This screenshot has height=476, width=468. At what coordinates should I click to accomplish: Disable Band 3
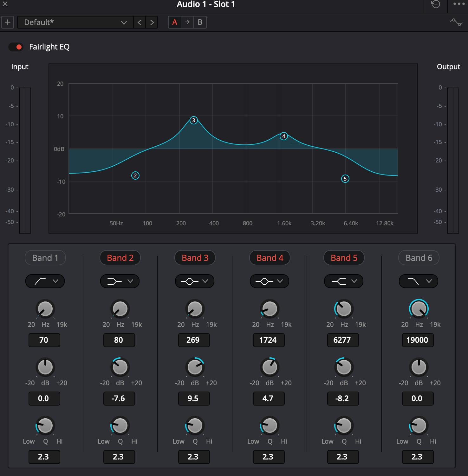tap(195, 258)
